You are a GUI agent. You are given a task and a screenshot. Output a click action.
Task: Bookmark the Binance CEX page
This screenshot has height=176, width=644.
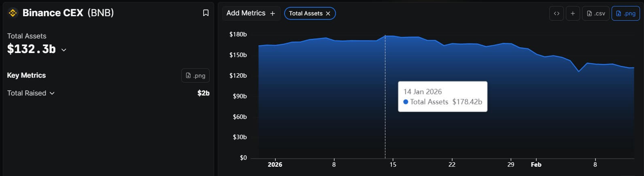click(x=206, y=13)
